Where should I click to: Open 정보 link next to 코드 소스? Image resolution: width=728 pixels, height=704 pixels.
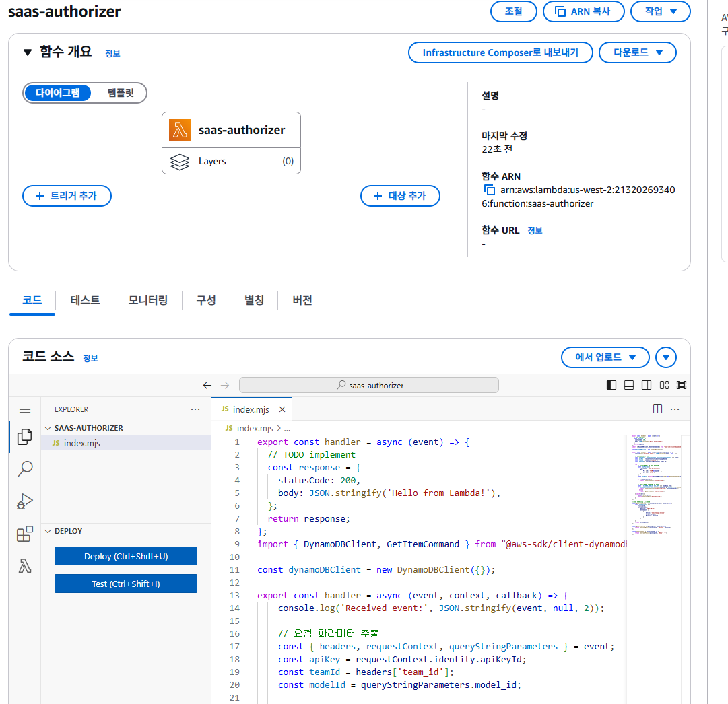pos(90,358)
